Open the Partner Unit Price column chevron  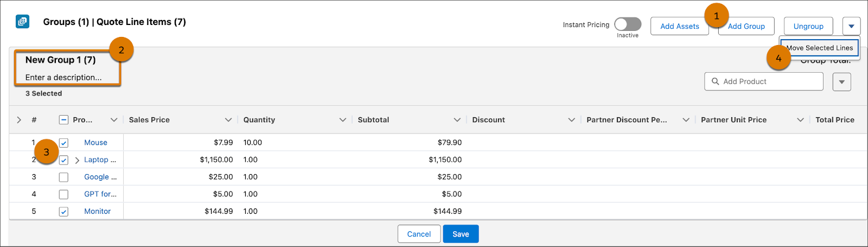coord(800,120)
